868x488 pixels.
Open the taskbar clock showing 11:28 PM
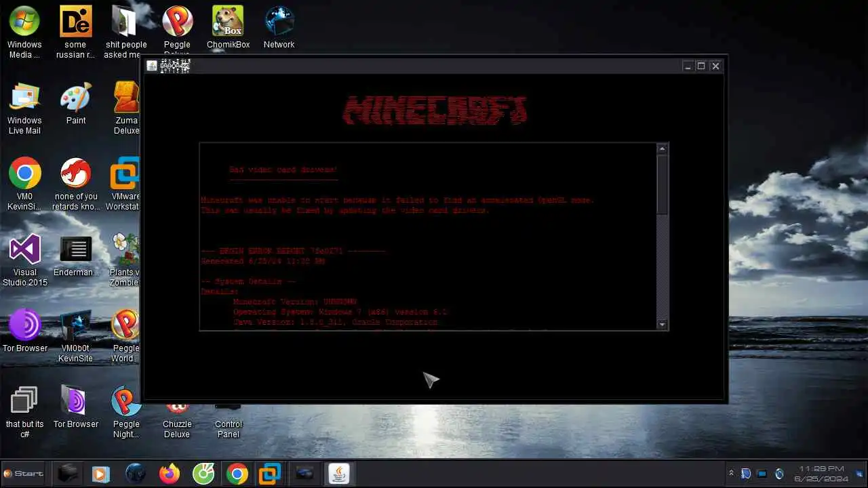pos(822,474)
